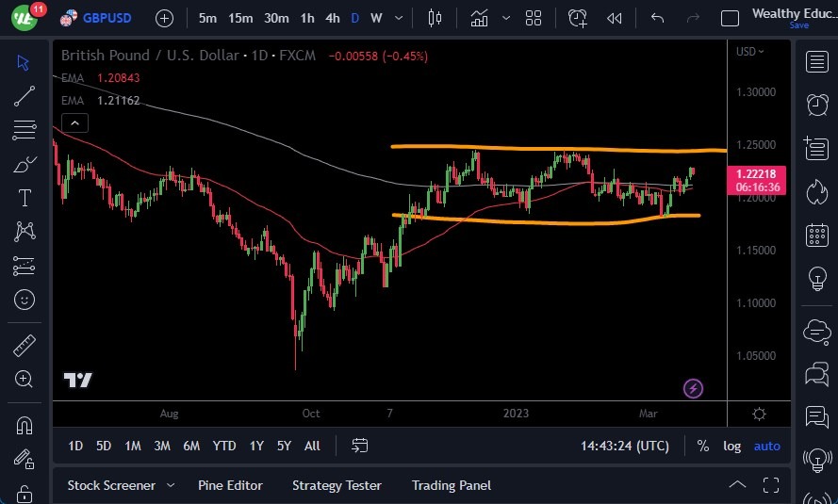
Task: Click the Bar Replay rewind icon
Action: 615,18
